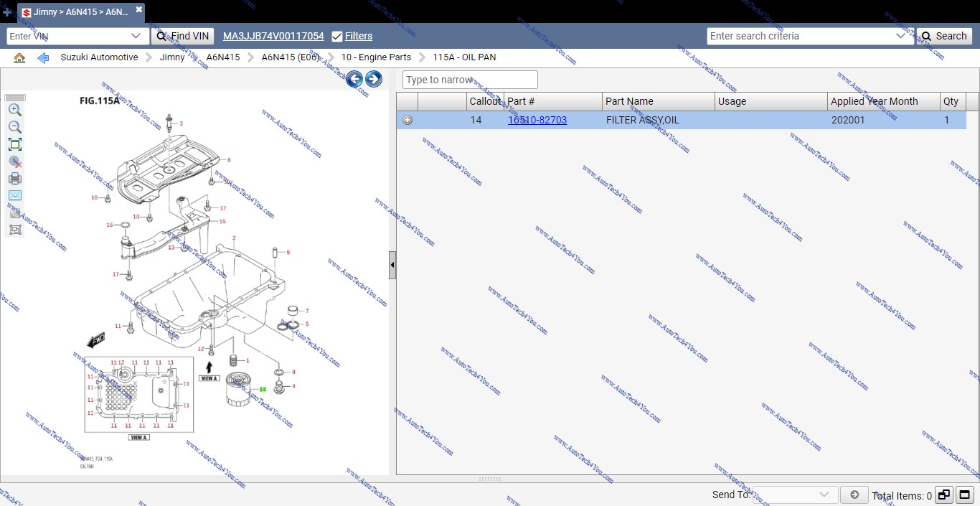Go to previous illustration arrow
Screen dimensions: 980x506
[x=354, y=79]
